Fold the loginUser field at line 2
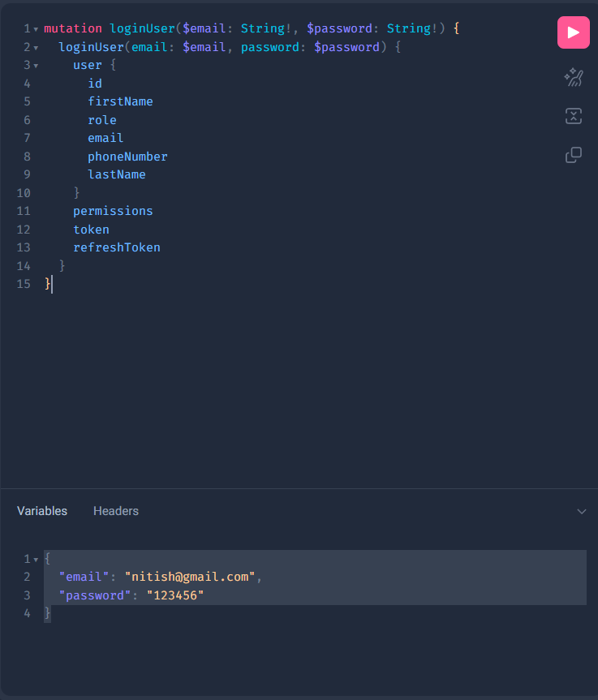Image resolution: width=598 pixels, height=700 pixels. pos(36,48)
